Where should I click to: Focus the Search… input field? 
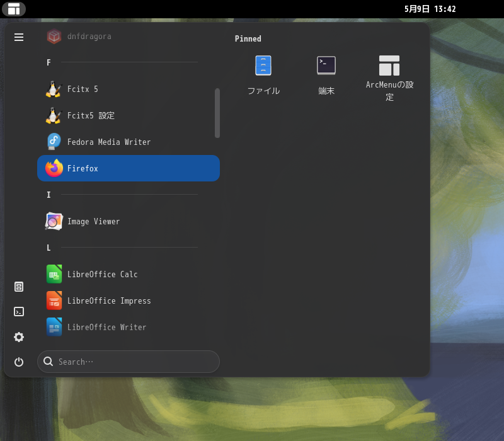coord(129,362)
